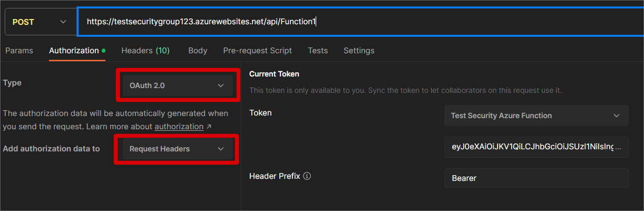Viewport: 644px width, 211px height.
Task: Click the Header Prefix label
Action: (275, 176)
